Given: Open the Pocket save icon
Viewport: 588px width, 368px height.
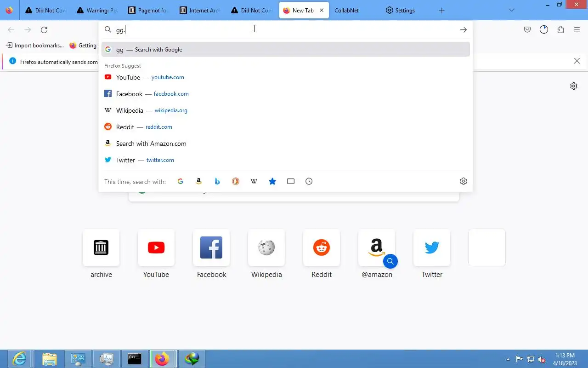Looking at the screenshot, I should tap(527, 30).
